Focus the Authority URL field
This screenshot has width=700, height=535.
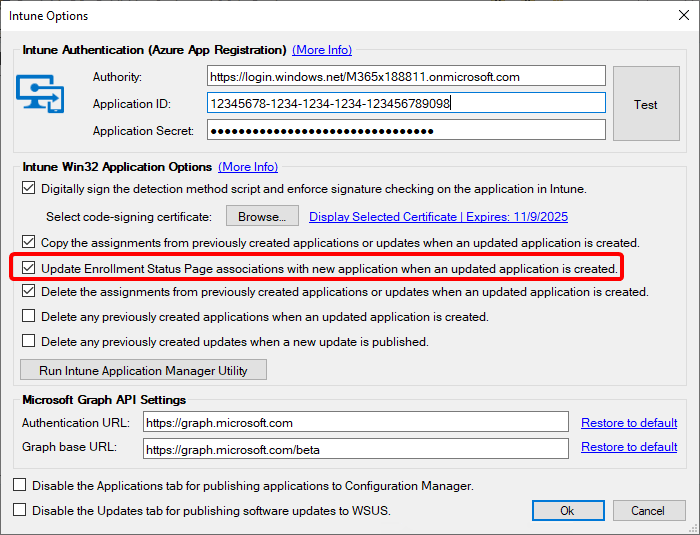[406, 76]
